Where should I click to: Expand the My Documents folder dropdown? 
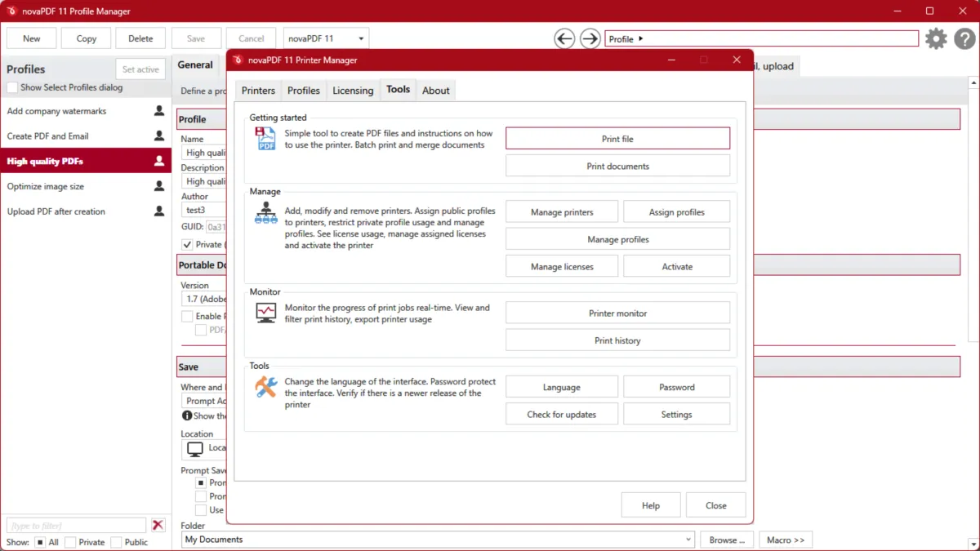point(688,540)
